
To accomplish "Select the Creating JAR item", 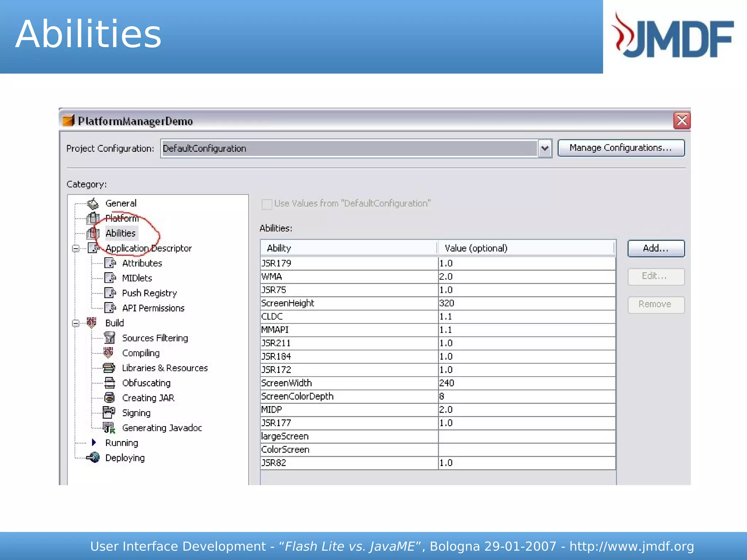I will coord(148,398).
